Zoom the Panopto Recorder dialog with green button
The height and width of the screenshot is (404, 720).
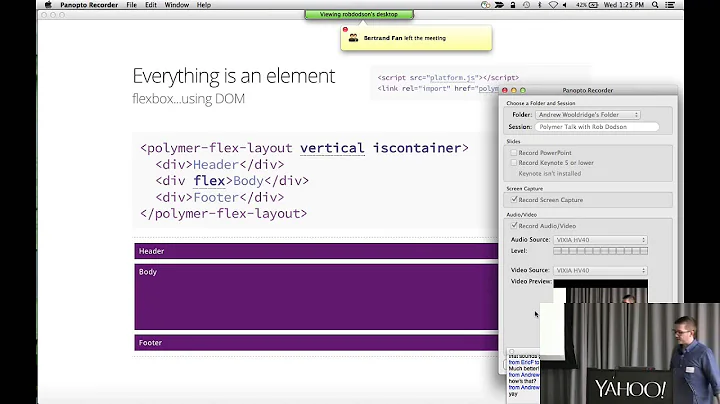tap(523, 90)
